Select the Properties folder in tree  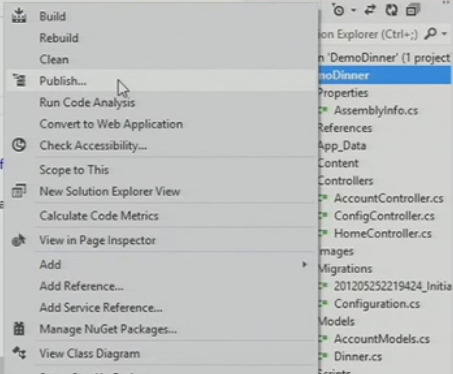click(343, 93)
